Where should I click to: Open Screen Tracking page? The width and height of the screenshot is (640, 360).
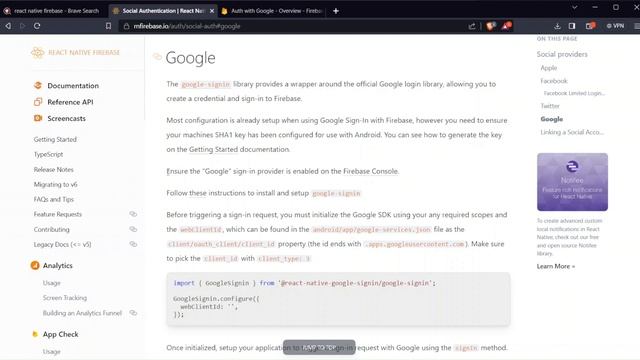pyautogui.click(x=65, y=298)
